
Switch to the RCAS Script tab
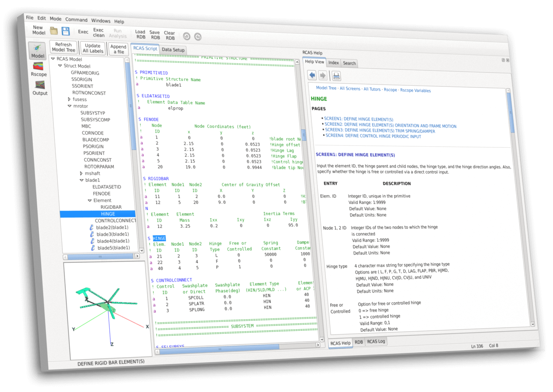tap(145, 48)
